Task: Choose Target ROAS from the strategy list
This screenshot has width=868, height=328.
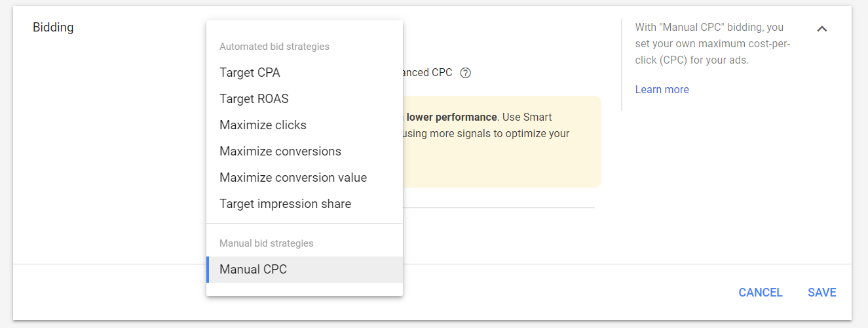Action: tap(254, 99)
